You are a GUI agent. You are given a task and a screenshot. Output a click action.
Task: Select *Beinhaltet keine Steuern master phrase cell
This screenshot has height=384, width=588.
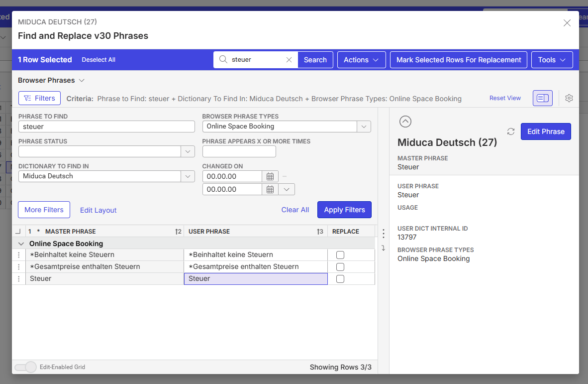coord(104,255)
